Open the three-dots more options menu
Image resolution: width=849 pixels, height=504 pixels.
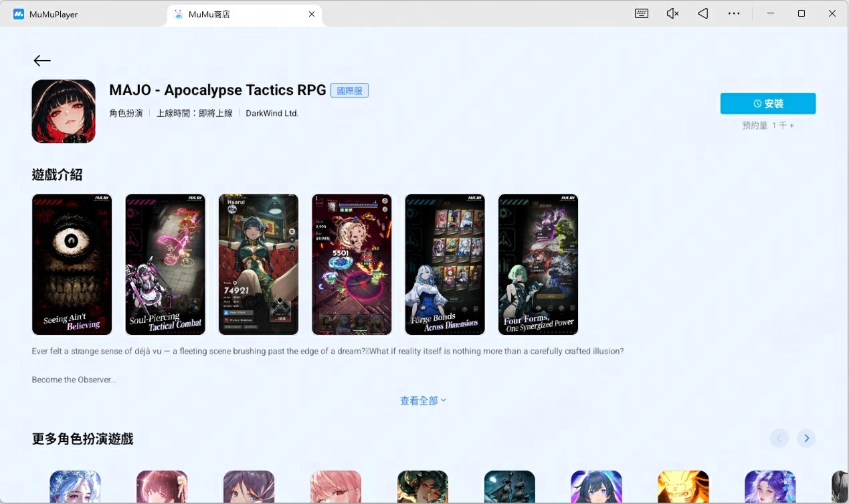point(734,13)
